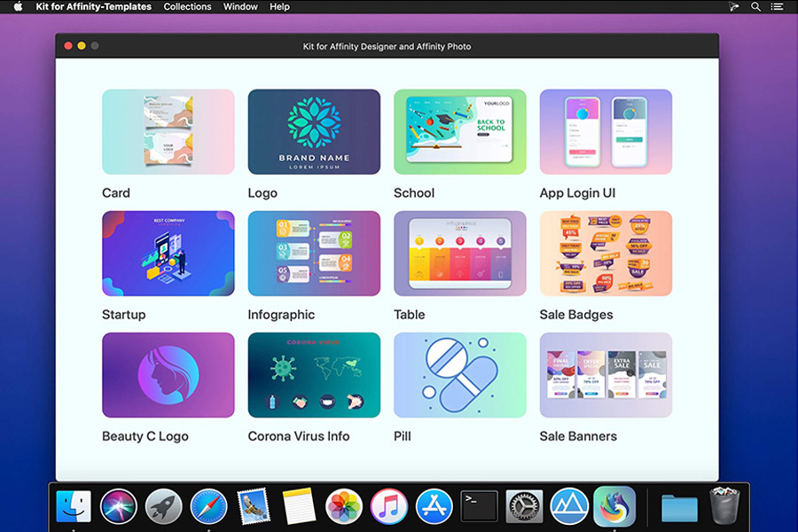Click the "Sale Banners" label text

coord(578,436)
